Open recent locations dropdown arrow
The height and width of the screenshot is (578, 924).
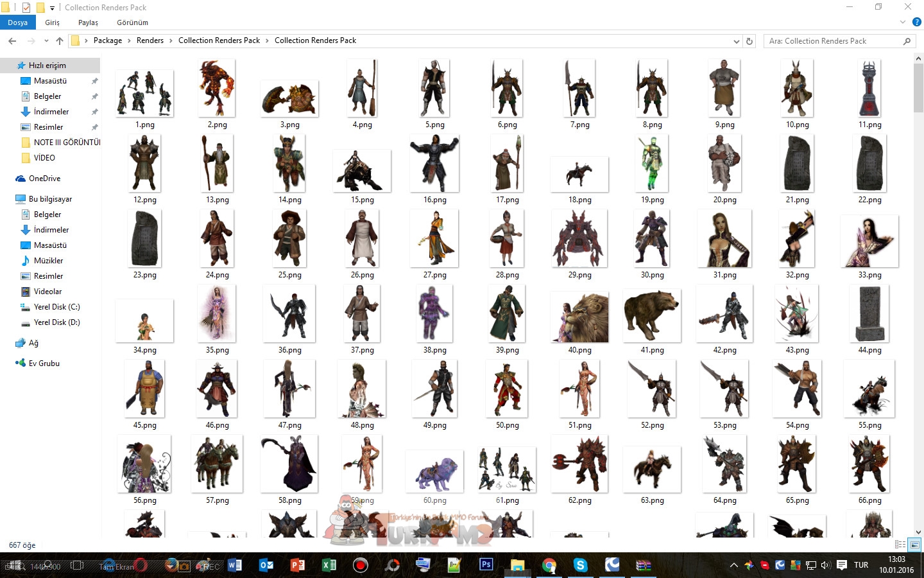click(46, 40)
